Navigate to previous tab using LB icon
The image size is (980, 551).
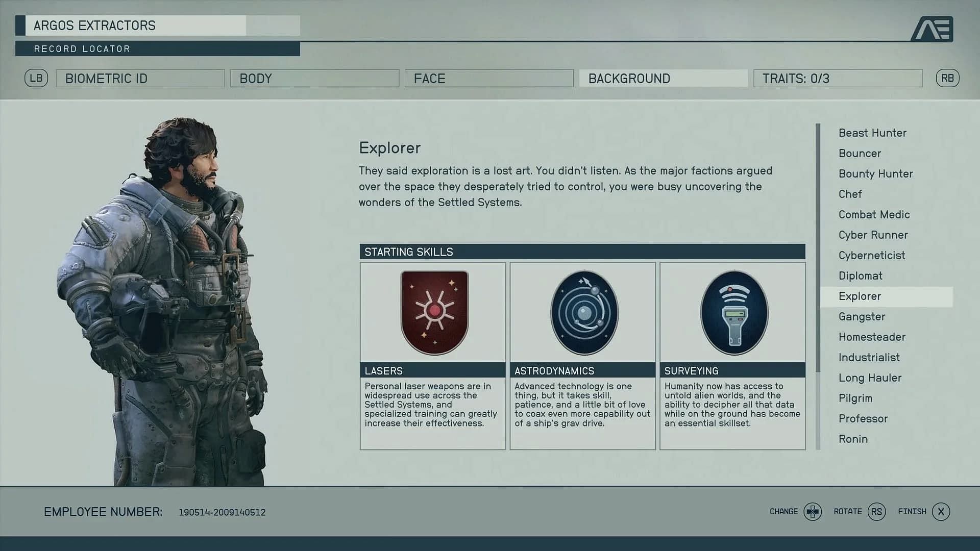pos(35,78)
